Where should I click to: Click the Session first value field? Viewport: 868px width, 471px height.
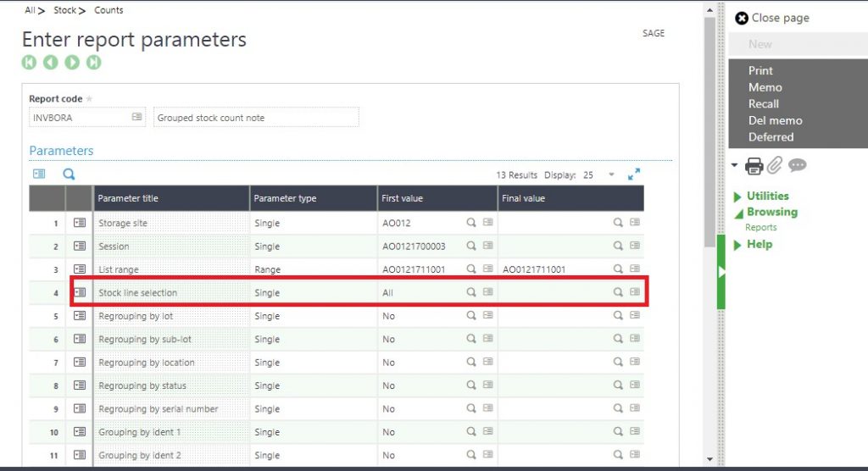pyautogui.click(x=420, y=247)
